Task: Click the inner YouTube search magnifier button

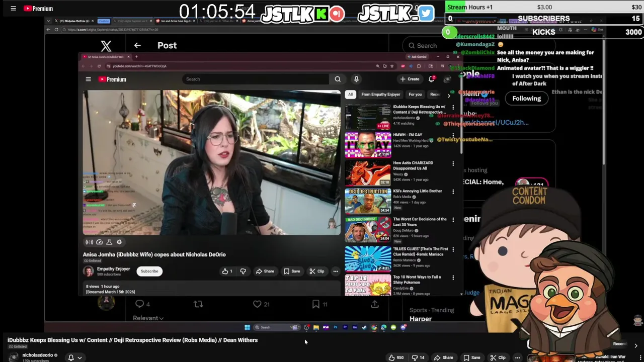Action: 338,79
